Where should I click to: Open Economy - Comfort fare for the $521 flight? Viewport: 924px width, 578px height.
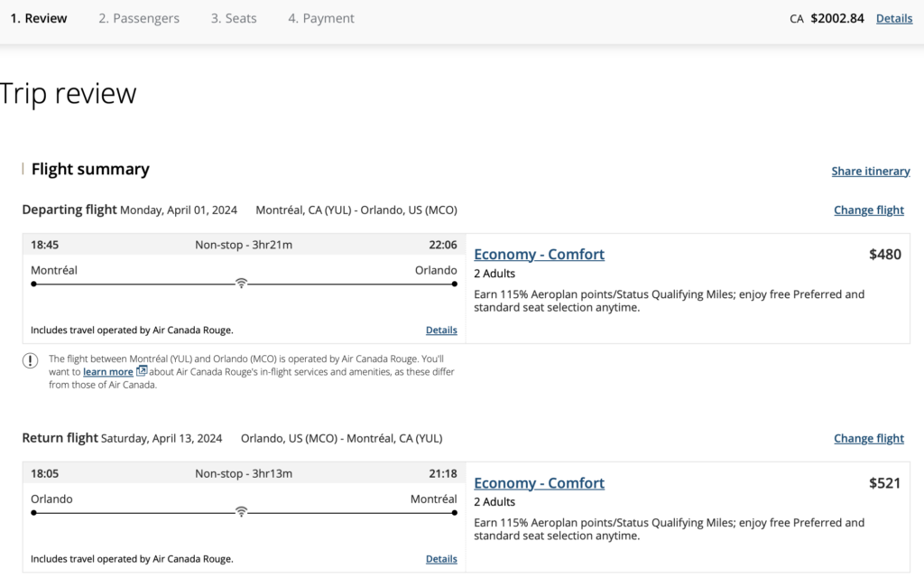click(x=539, y=483)
